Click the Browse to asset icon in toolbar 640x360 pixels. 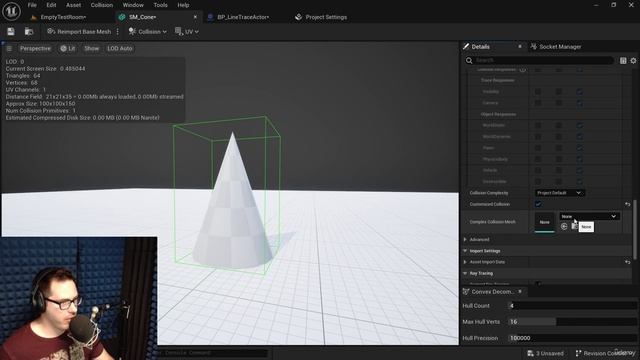(x=29, y=31)
